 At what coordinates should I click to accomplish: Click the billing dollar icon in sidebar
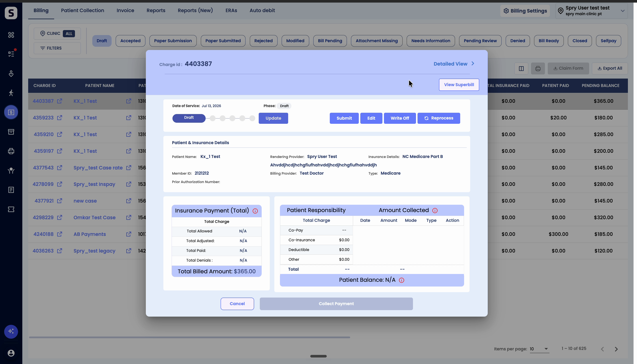(x=11, y=112)
